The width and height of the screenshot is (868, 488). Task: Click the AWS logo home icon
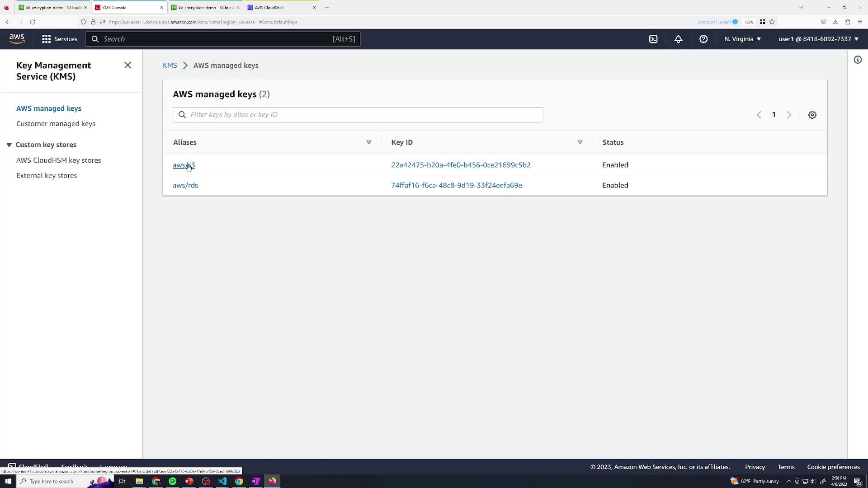(17, 39)
